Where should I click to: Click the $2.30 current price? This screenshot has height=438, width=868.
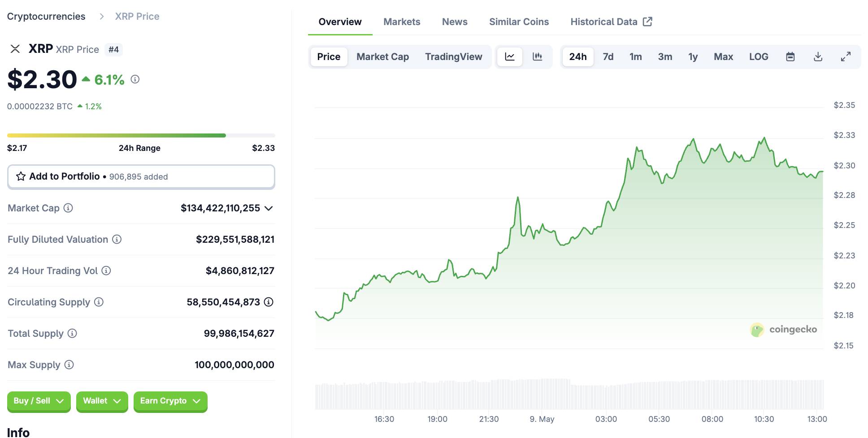click(x=42, y=79)
